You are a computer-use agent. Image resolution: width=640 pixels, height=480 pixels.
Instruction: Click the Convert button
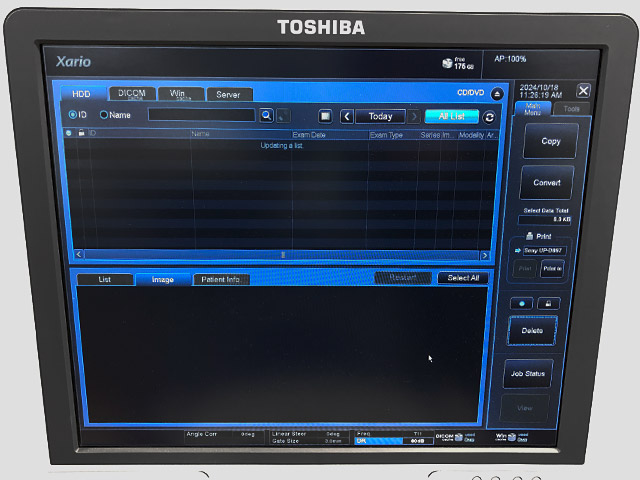547,183
